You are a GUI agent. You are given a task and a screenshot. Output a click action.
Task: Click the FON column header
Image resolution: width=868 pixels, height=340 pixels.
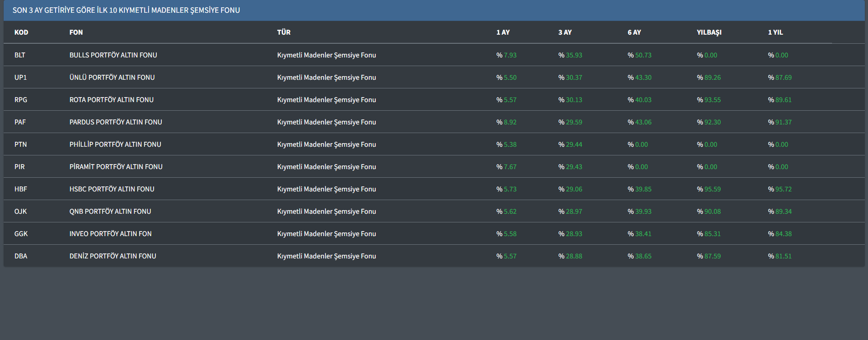pyautogui.click(x=76, y=32)
